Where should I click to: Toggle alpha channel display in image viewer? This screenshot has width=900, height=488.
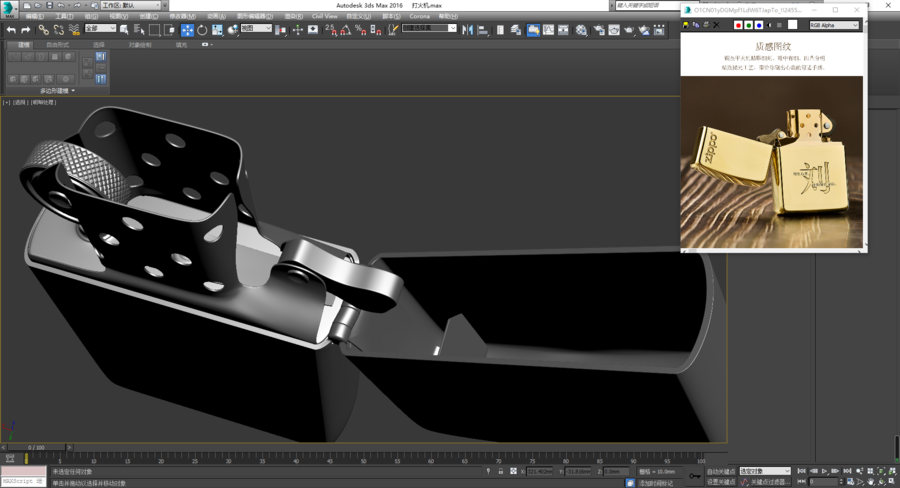(769, 25)
